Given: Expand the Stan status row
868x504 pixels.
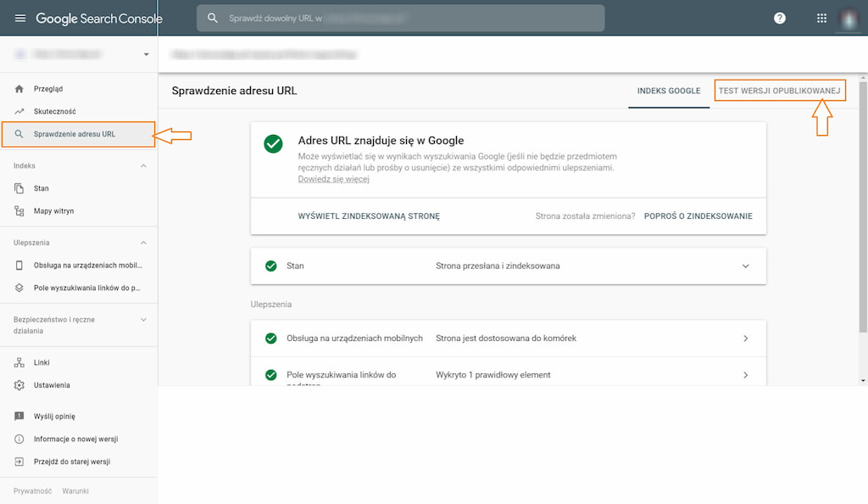Looking at the screenshot, I should [x=509, y=266].
